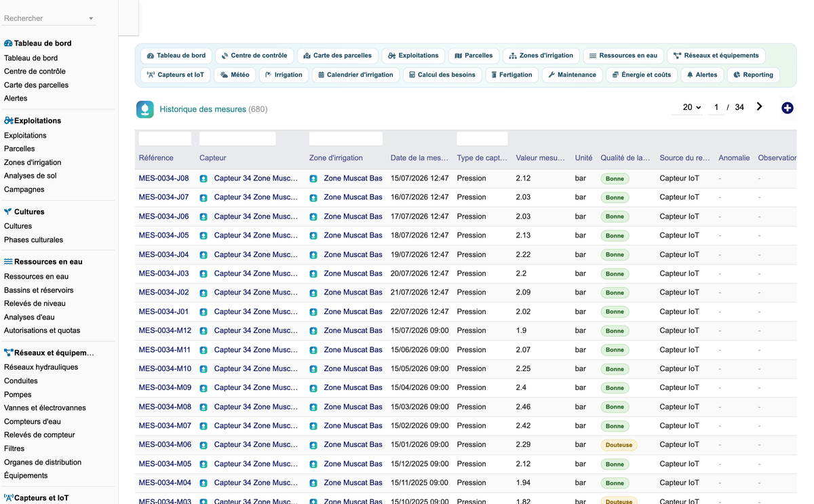Screen dimensions: 814x504
Task: Click Douteuse badge in MES-0034-M06 row
Action: pos(619,446)
